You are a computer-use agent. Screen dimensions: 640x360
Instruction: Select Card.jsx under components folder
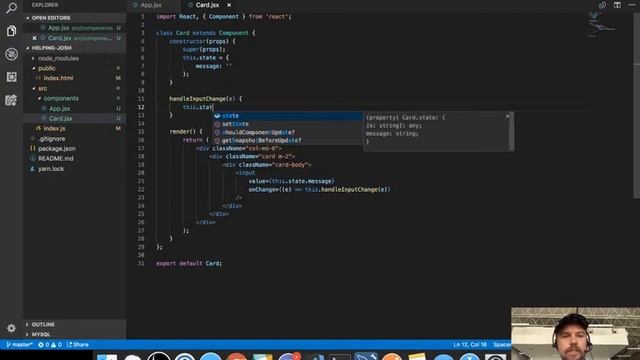click(x=60, y=118)
